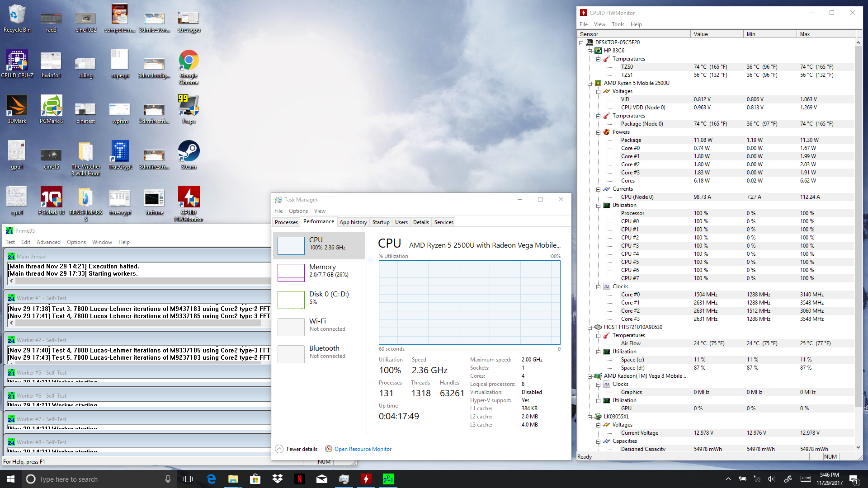The width and height of the screenshot is (868, 488).
Task: Collapse HGST HTS721010A9E630 drive node
Action: point(590,328)
